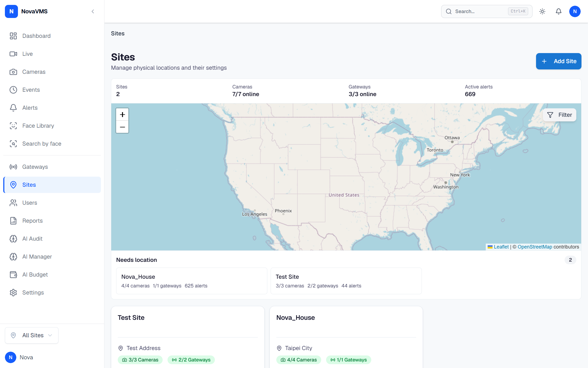This screenshot has width=588, height=368.
Task: Click the Search by face icon
Action: [x=13, y=144]
